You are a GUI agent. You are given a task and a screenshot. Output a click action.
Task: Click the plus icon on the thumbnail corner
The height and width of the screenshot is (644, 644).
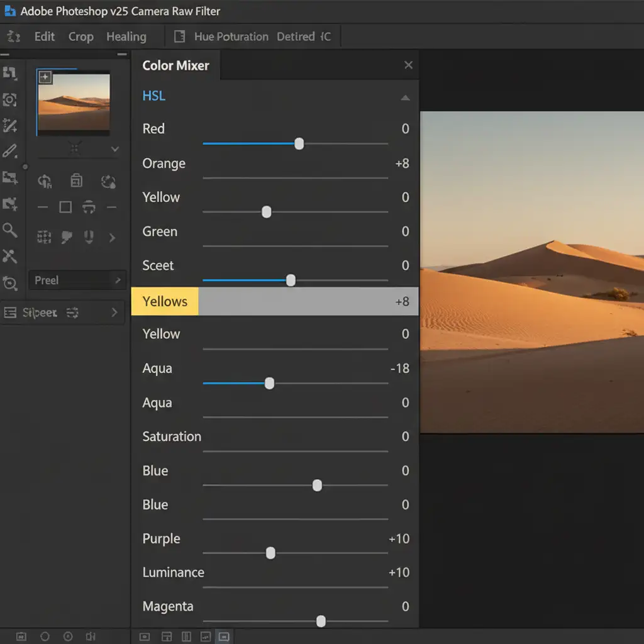click(x=45, y=77)
